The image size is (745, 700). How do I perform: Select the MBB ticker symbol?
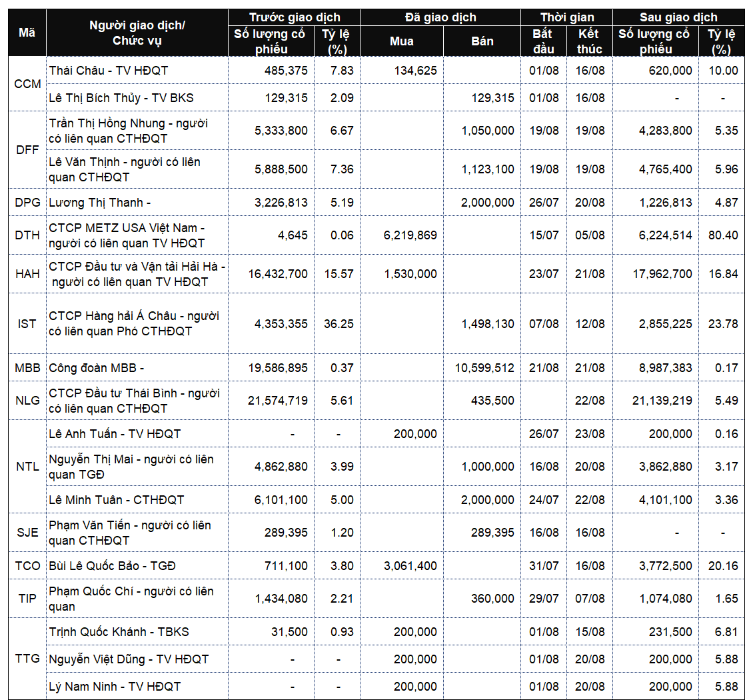click(x=26, y=367)
